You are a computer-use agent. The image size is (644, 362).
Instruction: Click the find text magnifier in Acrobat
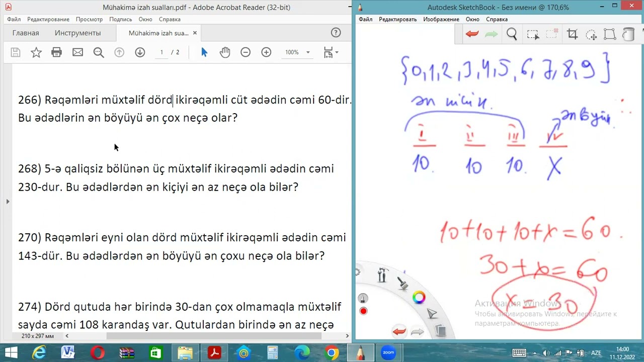coord(98,52)
